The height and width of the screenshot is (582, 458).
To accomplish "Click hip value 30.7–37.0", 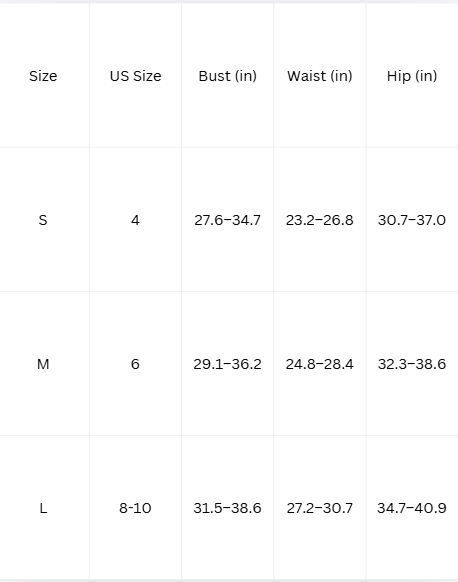I will (412, 220).
